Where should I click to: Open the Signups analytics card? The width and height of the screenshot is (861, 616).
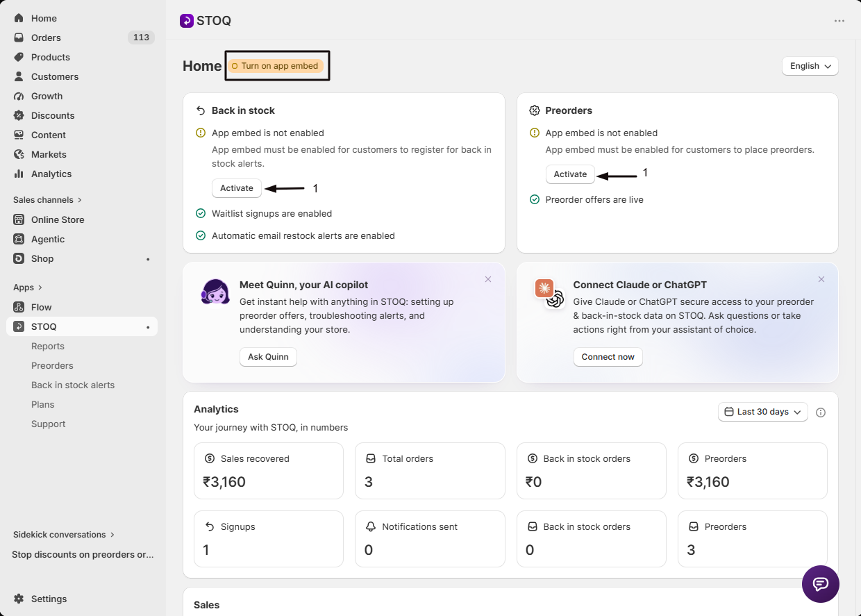(269, 539)
